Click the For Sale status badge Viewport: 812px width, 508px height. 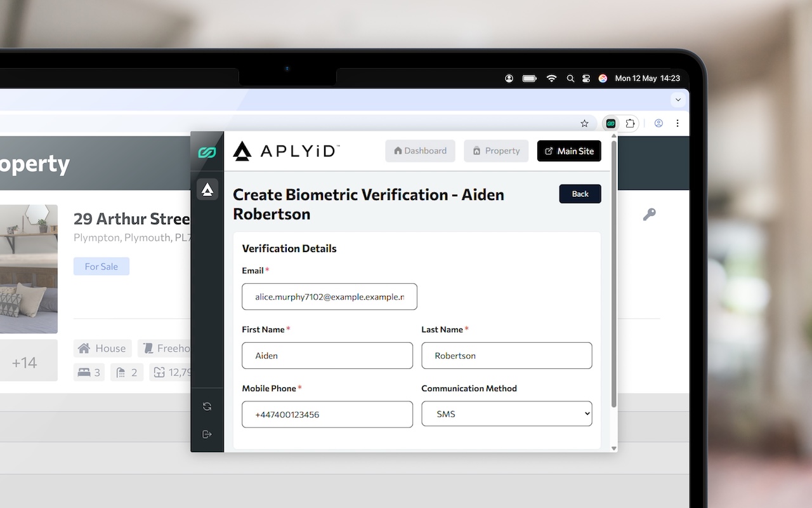point(101,266)
